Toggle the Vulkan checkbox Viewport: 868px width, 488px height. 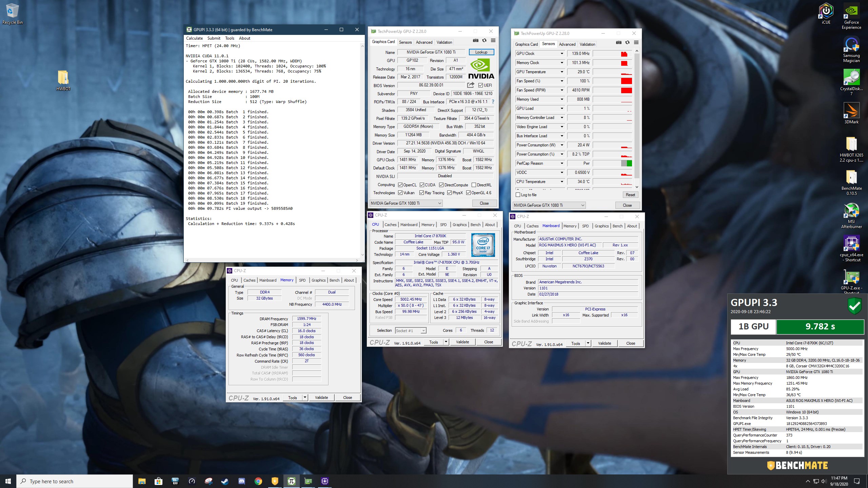coord(400,193)
